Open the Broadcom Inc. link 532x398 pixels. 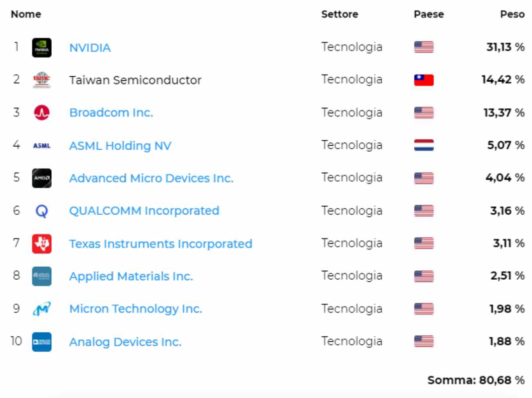111,113
